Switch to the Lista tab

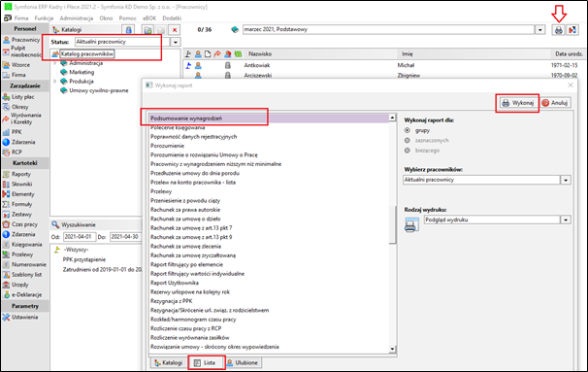point(206,363)
